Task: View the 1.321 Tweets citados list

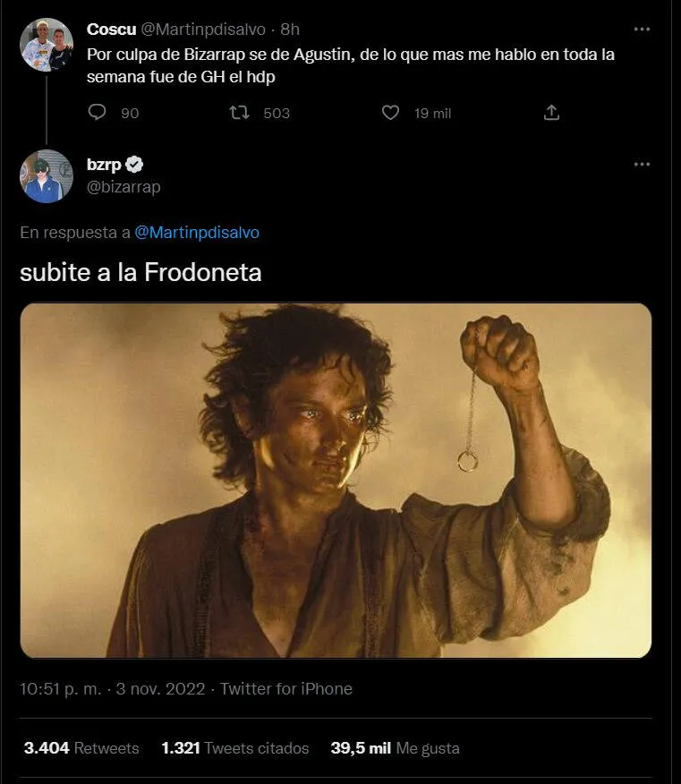Action: coord(235,748)
